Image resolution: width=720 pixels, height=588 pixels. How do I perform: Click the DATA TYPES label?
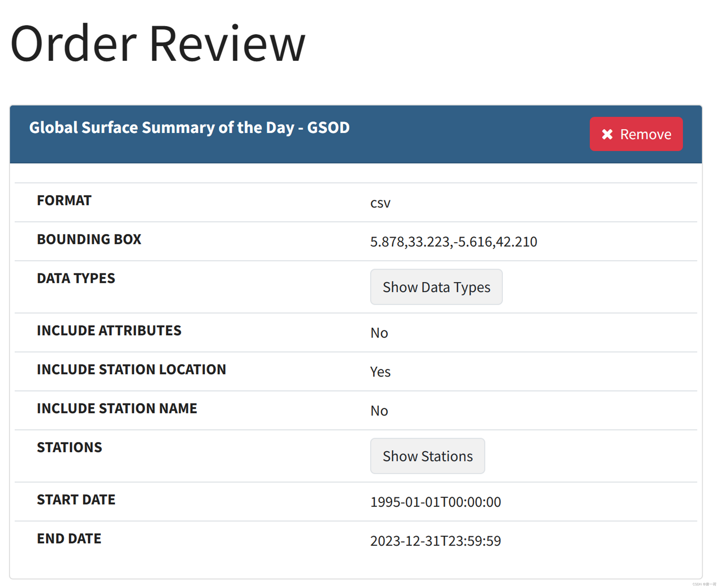76,278
